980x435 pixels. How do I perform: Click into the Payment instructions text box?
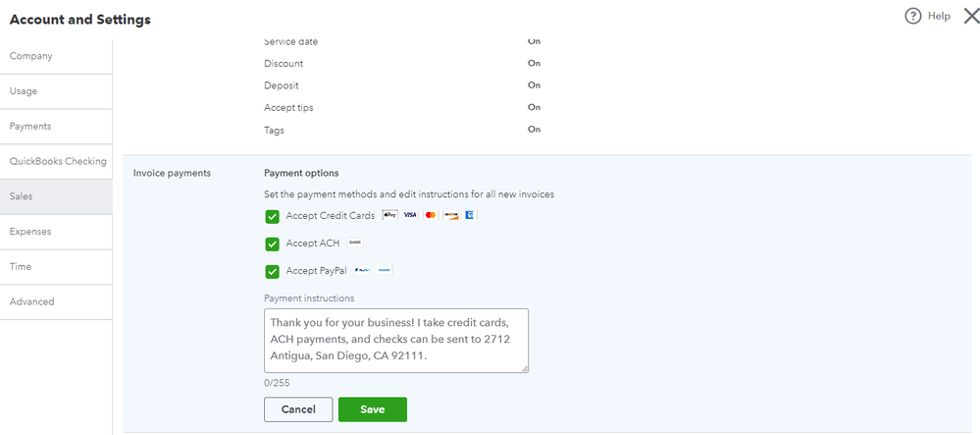(396, 341)
